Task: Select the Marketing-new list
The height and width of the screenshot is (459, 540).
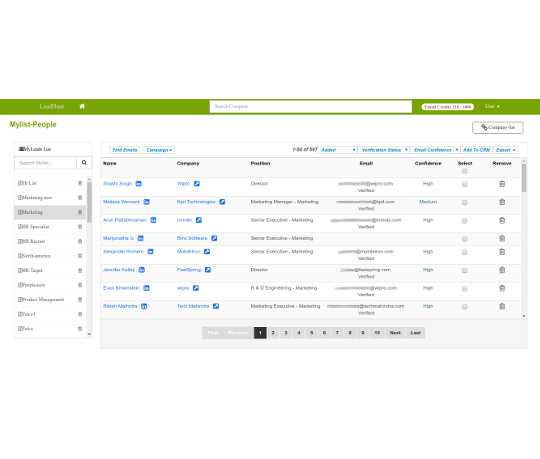Action: tap(35, 198)
